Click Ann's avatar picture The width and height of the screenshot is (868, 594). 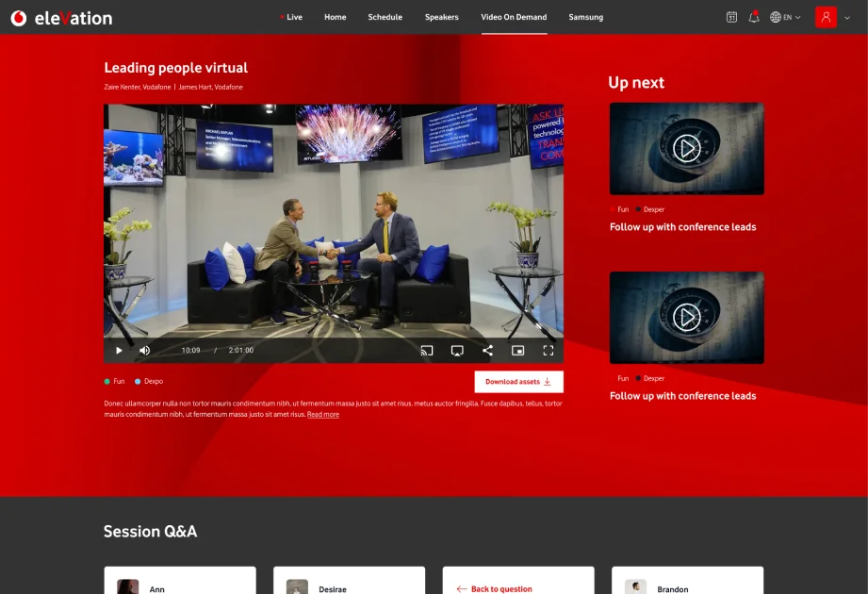(x=128, y=586)
